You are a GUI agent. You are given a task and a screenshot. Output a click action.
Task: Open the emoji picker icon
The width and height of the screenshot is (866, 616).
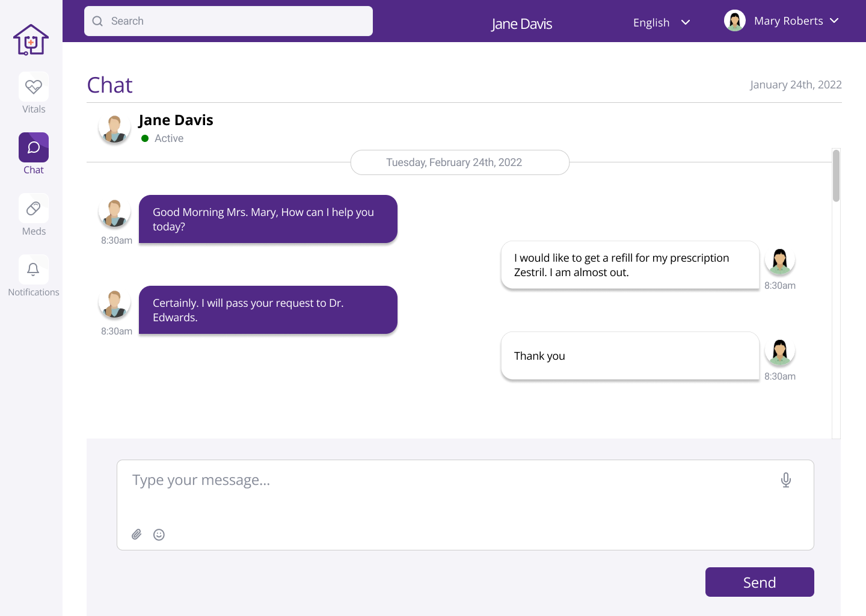pos(159,534)
